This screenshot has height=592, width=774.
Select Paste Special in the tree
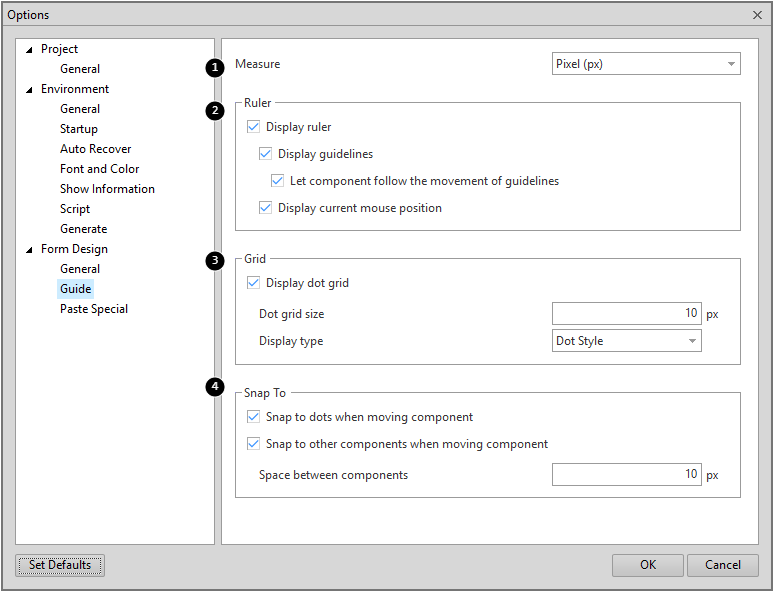[x=94, y=309]
